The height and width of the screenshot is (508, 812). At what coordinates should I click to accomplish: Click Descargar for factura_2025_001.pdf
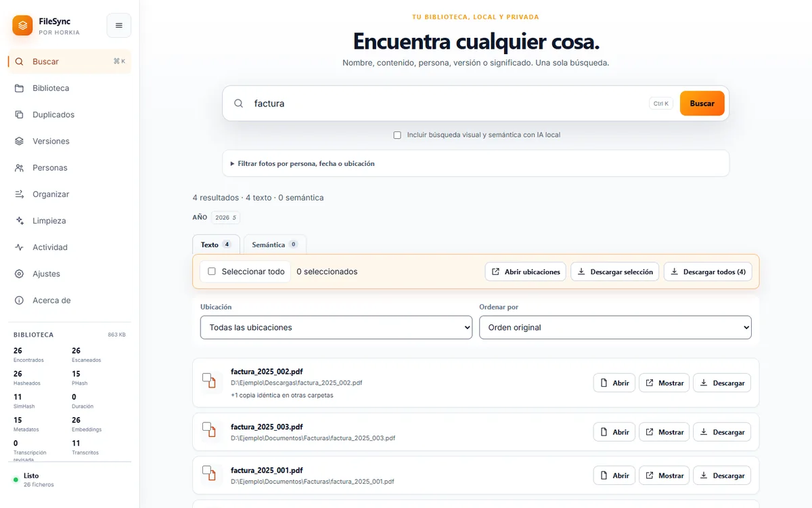[x=722, y=475]
